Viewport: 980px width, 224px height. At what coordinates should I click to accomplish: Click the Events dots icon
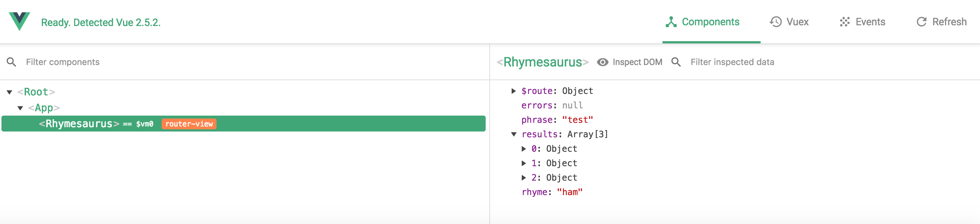(x=845, y=22)
